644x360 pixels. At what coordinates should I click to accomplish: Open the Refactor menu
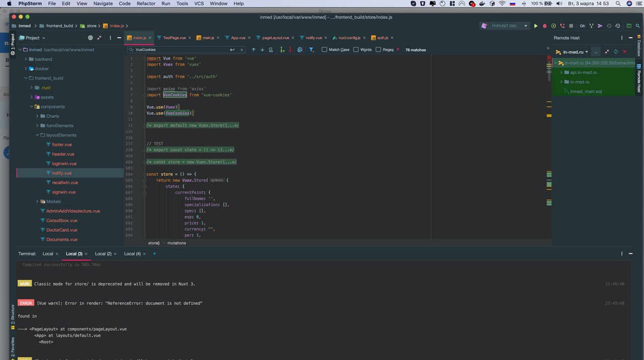click(146, 4)
